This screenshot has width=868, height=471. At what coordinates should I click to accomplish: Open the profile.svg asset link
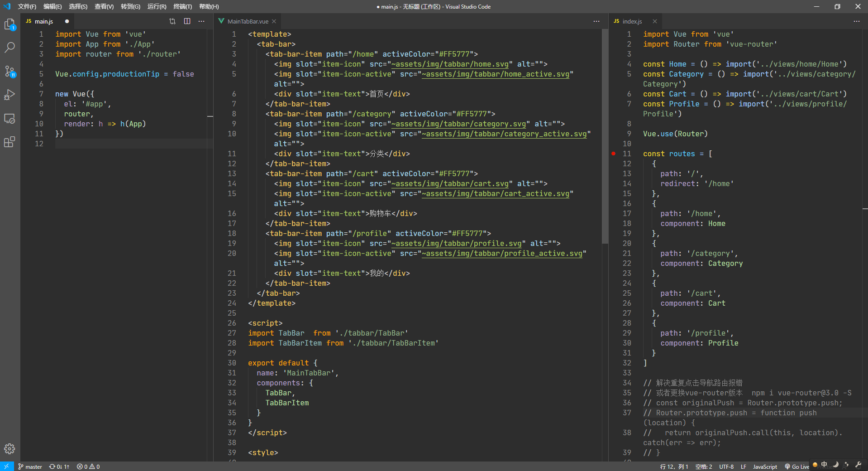click(x=457, y=243)
